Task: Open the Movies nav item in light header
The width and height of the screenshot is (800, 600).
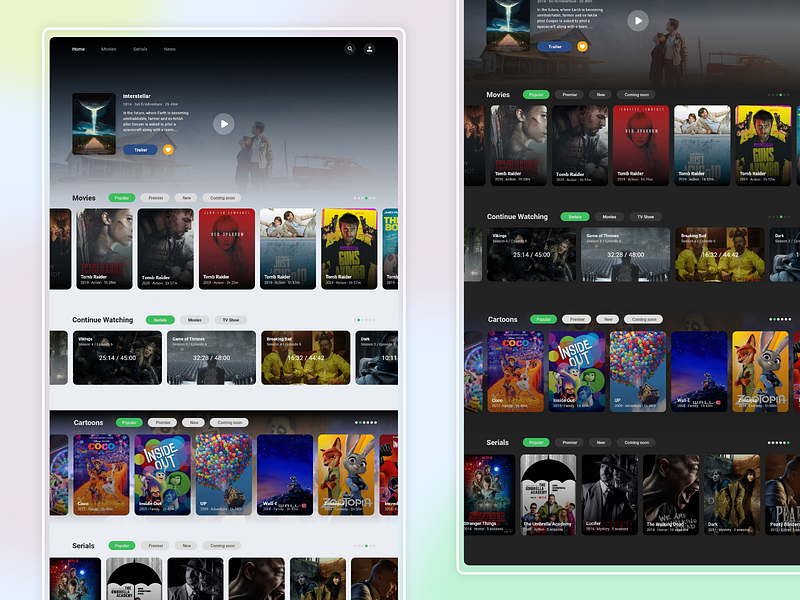Action: [109, 49]
